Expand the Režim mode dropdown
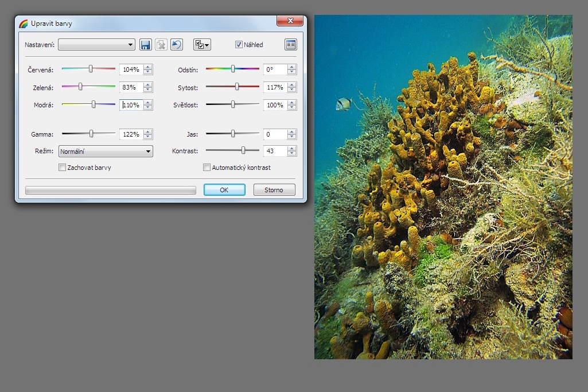Screen dimensions: 588x392 (x=106, y=152)
